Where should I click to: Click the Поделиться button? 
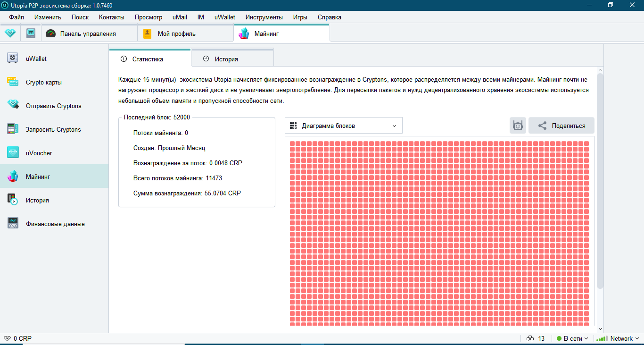click(x=561, y=126)
